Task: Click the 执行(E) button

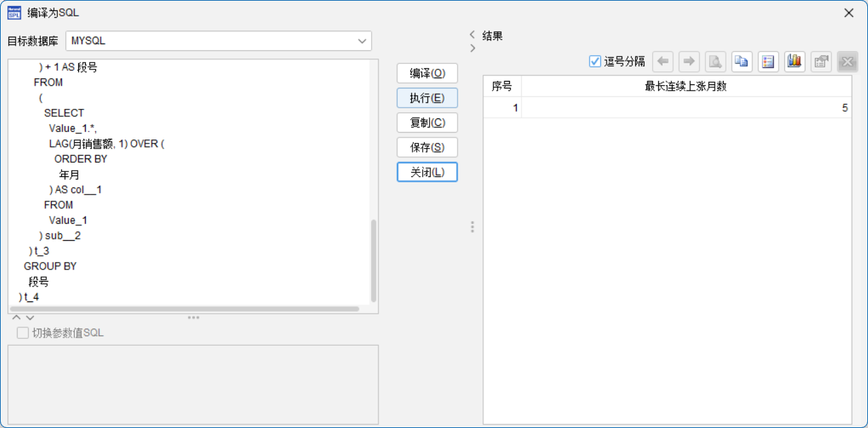Action: pyautogui.click(x=428, y=98)
